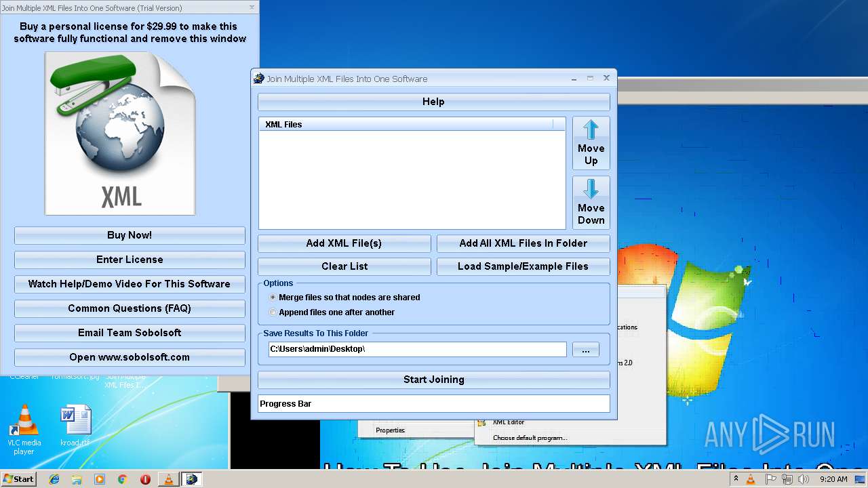Click Open www.sobolsoft.com button
Viewport: 868px width, 488px height.
(x=130, y=357)
